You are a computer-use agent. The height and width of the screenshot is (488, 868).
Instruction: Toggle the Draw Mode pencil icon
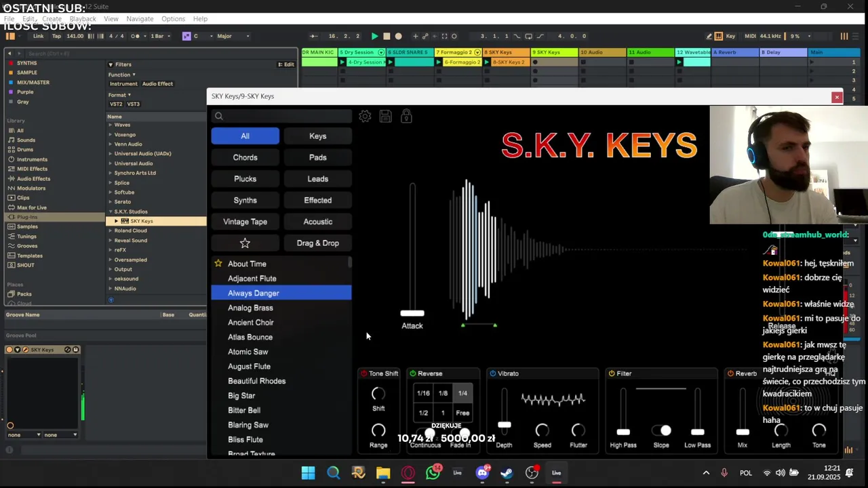tap(709, 36)
